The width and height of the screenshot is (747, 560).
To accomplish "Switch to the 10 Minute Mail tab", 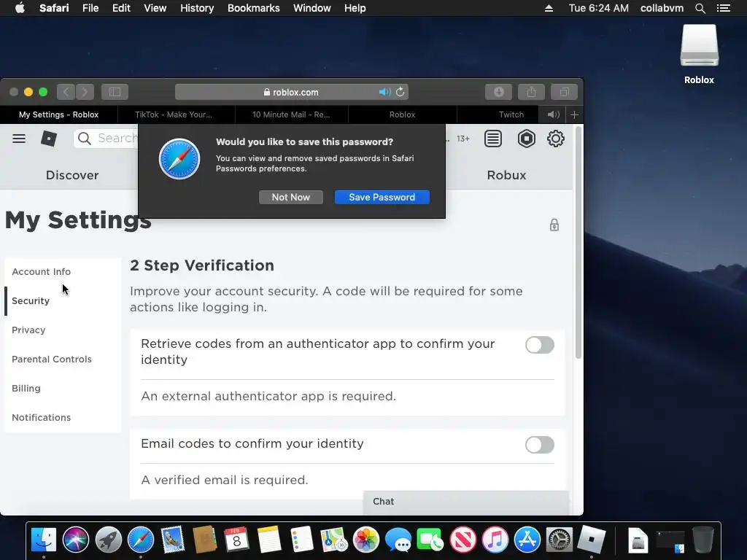I will click(291, 114).
